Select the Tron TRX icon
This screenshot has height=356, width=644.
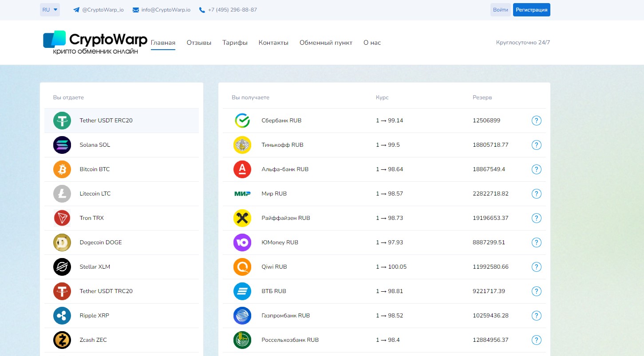coord(62,218)
